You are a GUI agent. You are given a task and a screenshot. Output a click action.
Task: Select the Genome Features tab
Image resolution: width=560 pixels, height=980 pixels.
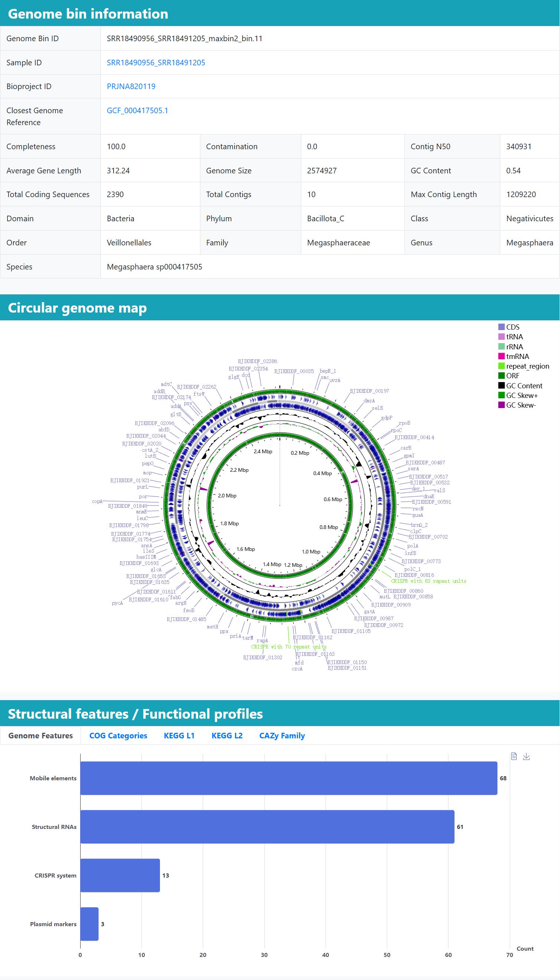click(40, 735)
